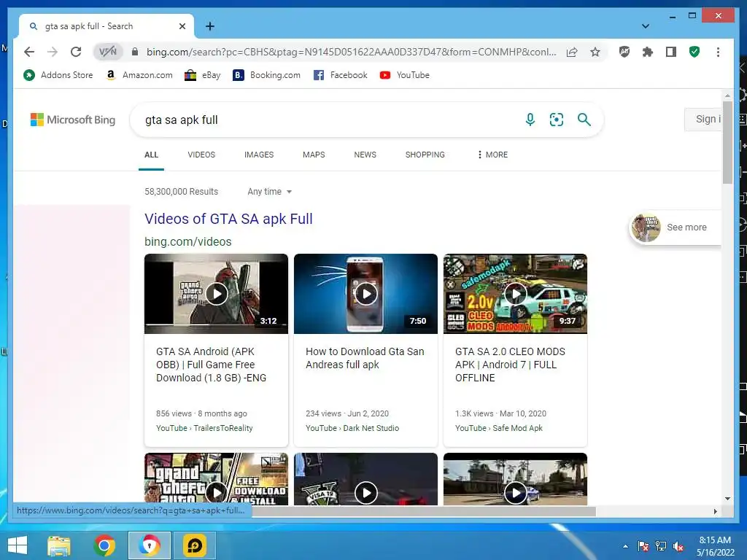Click the scroll down arrow
The image size is (747, 560).
pos(727,499)
